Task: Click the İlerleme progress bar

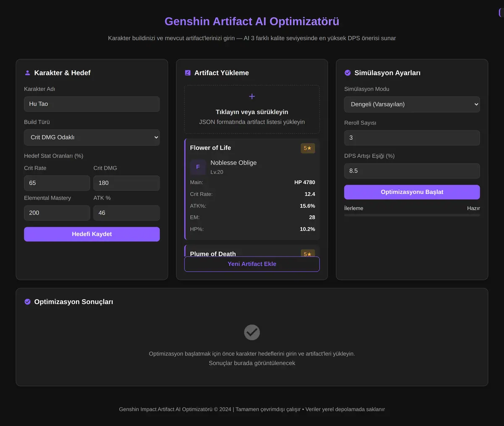Action: click(x=412, y=215)
